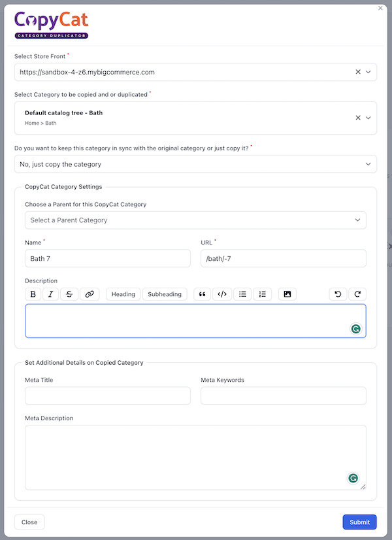Open the Select a Parent Category dropdown

(195, 220)
